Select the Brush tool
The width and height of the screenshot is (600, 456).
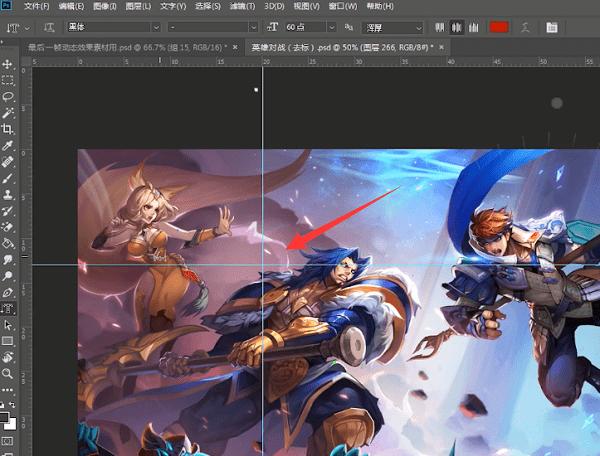7,178
